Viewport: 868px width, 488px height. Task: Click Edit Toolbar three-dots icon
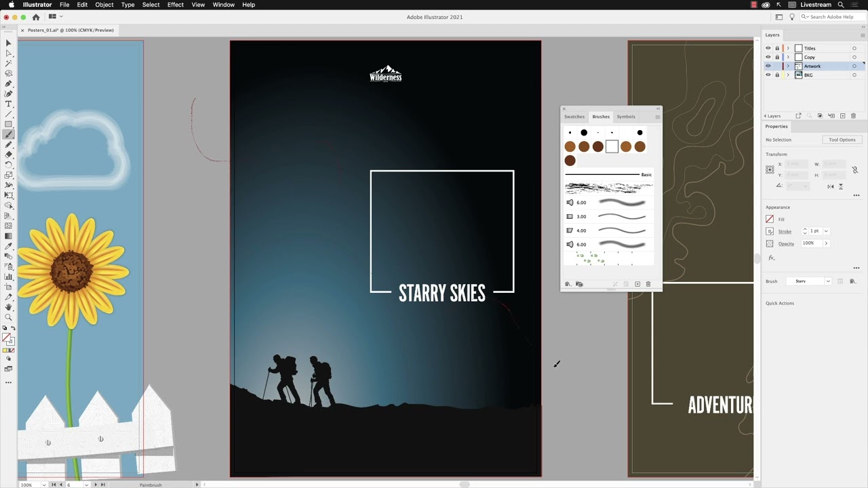[8, 382]
